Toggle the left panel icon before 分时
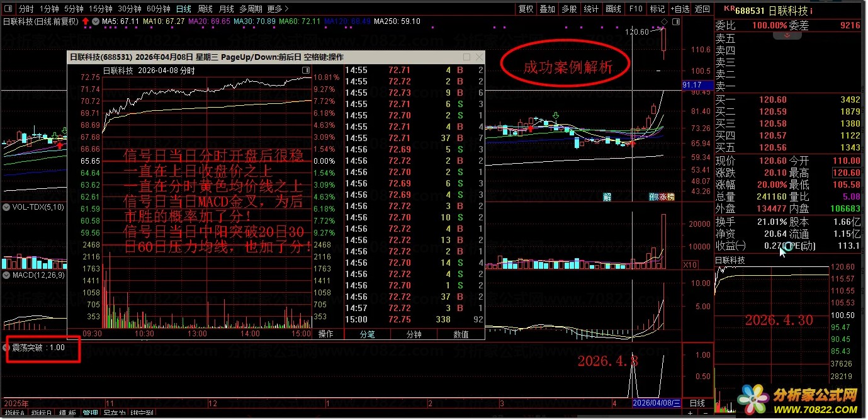Screen dimensions: 868x420 9,9
